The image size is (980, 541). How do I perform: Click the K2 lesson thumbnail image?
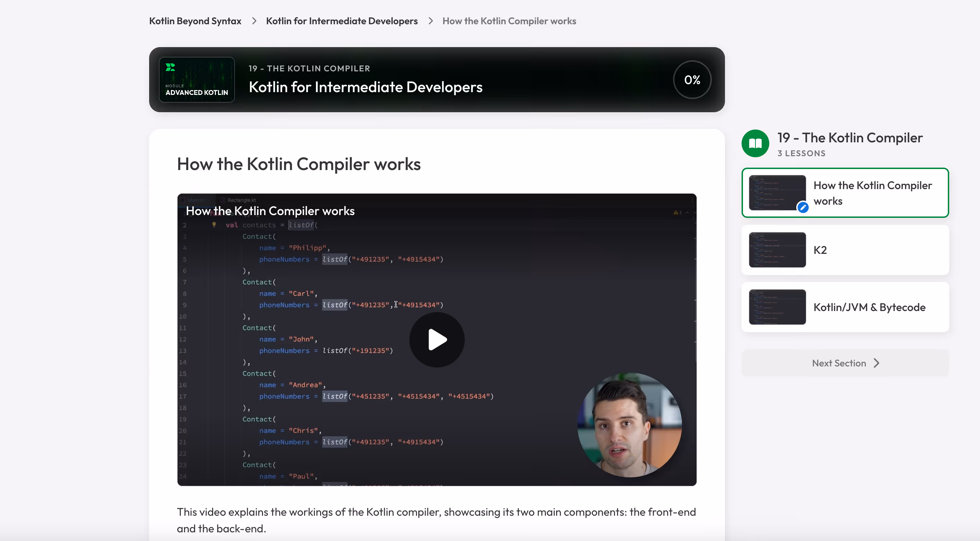click(x=777, y=250)
